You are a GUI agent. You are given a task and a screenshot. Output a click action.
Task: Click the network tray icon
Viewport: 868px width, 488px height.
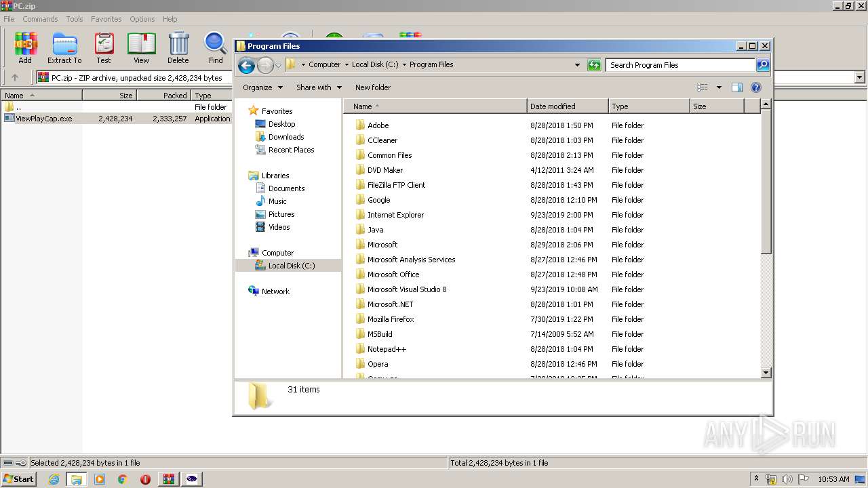771,479
